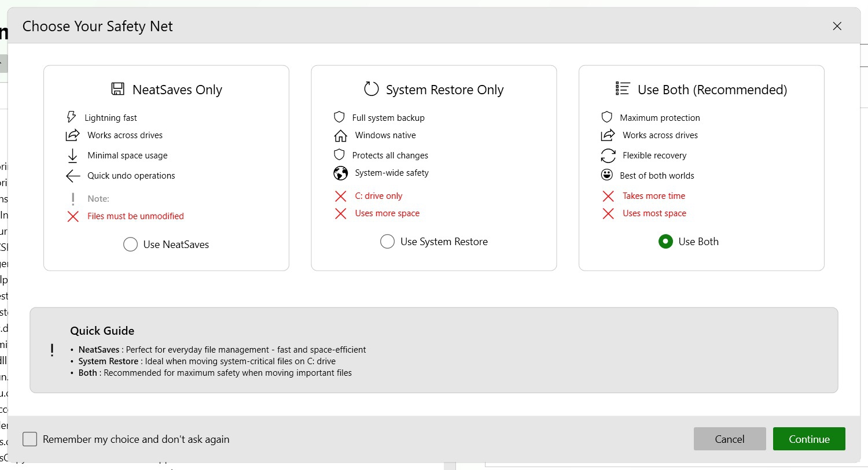Image resolution: width=868 pixels, height=470 pixels.
Task: Click the lightning bolt icon for Lightning fast
Action: (x=72, y=117)
